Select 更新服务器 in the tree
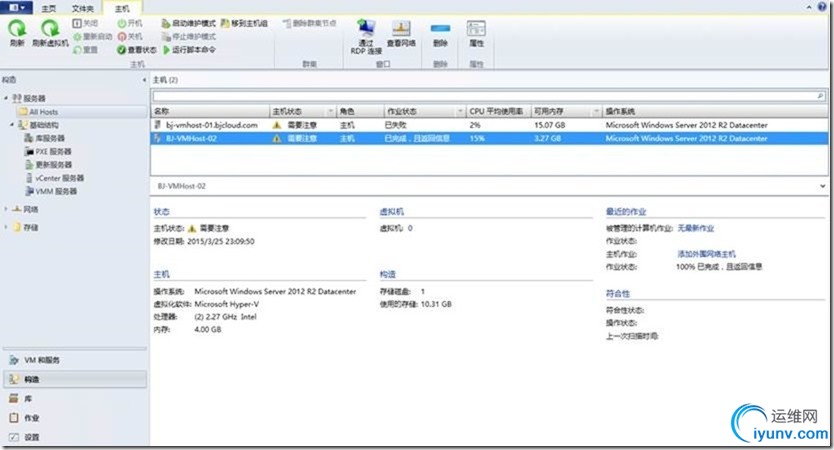This screenshot has height=450, width=834. coord(48,165)
